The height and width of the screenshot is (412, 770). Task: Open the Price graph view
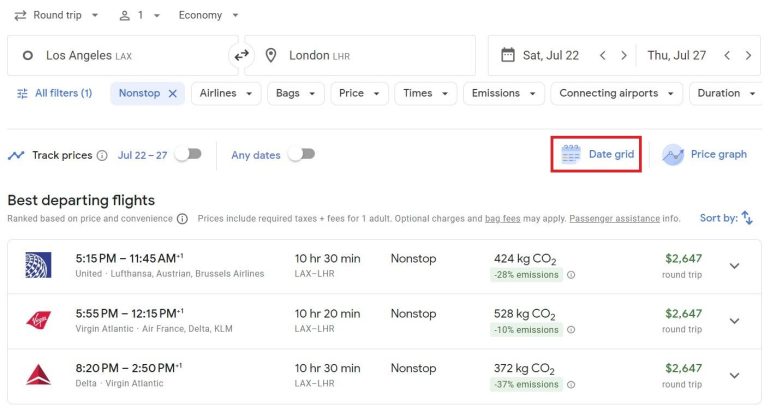(x=705, y=155)
